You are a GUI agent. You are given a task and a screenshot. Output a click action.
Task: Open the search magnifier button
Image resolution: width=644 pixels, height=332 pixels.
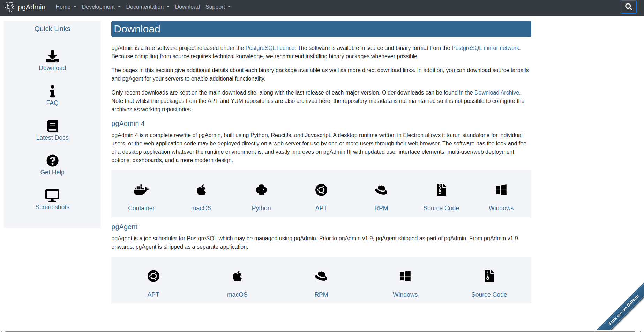(x=629, y=7)
